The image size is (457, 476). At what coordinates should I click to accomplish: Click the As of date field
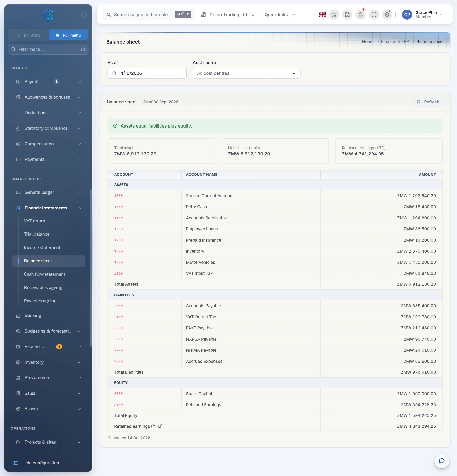pyautogui.click(x=147, y=73)
